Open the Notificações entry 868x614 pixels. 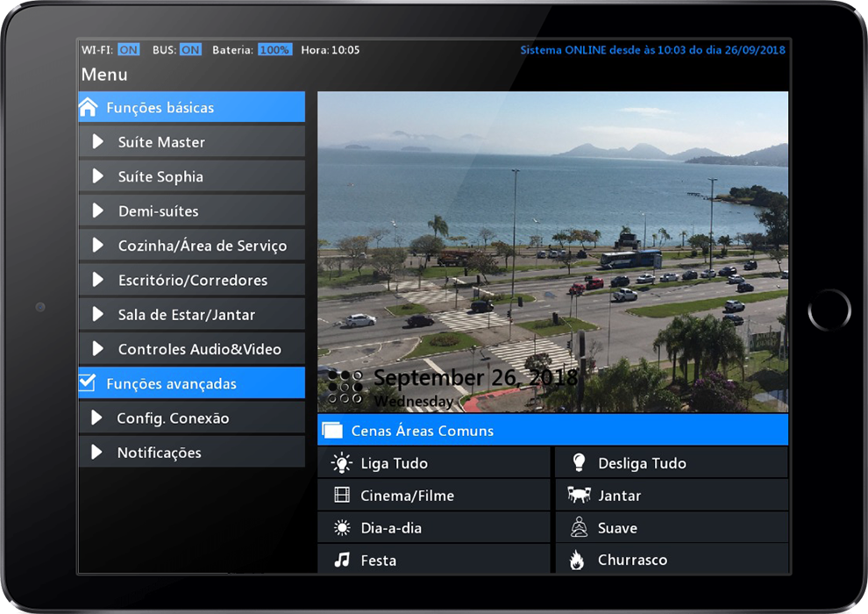(191, 452)
